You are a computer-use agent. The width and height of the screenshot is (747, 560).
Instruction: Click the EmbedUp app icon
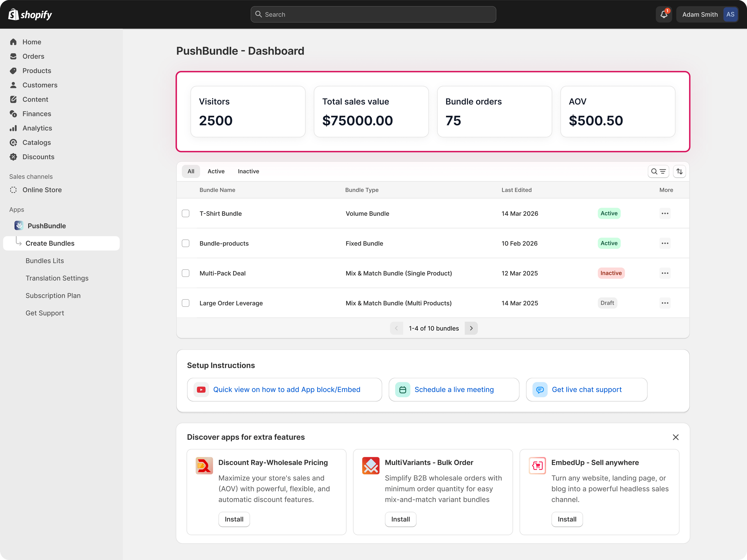pos(537,465)
